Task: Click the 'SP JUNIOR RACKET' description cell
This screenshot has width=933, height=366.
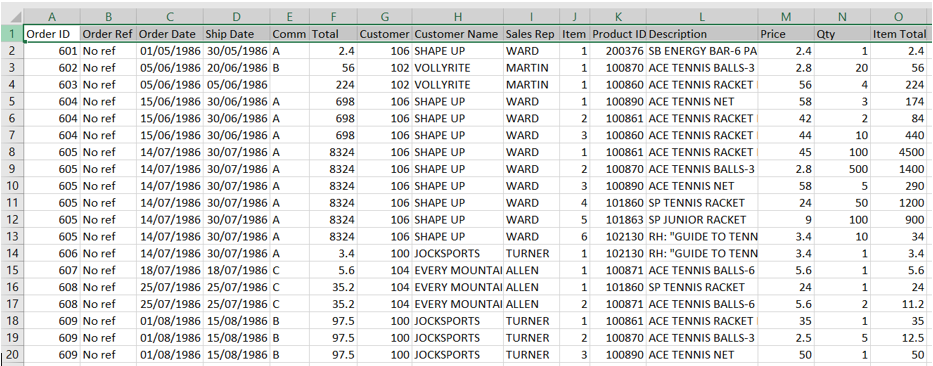Action: coord(702,220)
